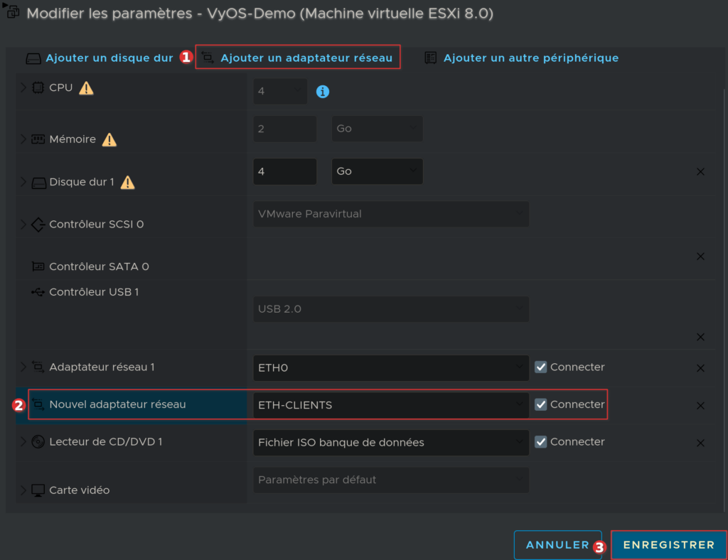
Task: Toggle Connecter for Lecteur de CD/DVD 1
Action: 541,442
